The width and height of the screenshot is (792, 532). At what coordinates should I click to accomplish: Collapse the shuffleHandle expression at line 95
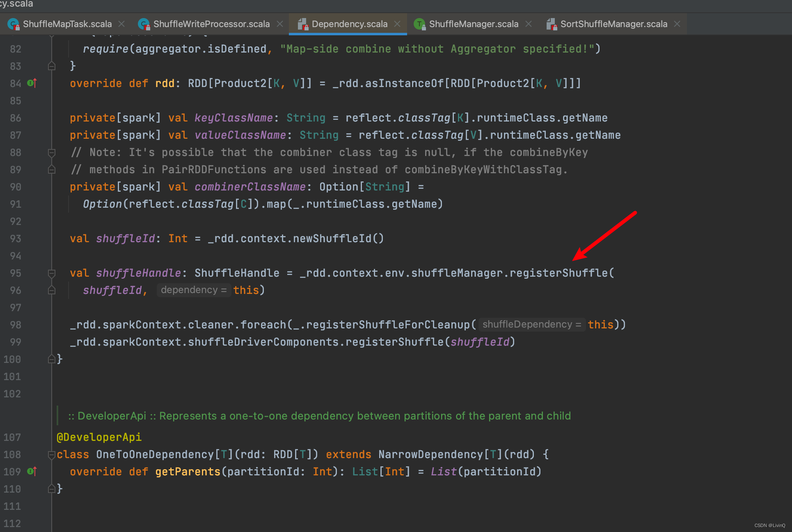[x=52, y=273]
